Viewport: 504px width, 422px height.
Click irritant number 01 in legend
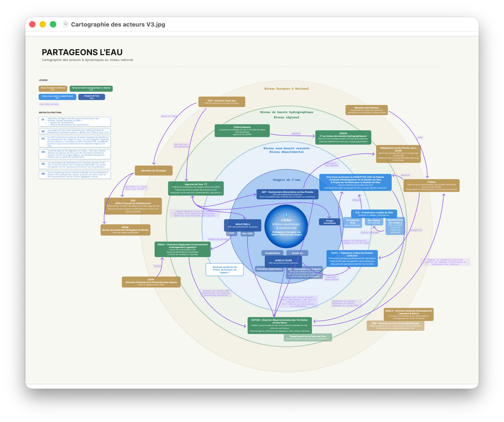[75, 122]
